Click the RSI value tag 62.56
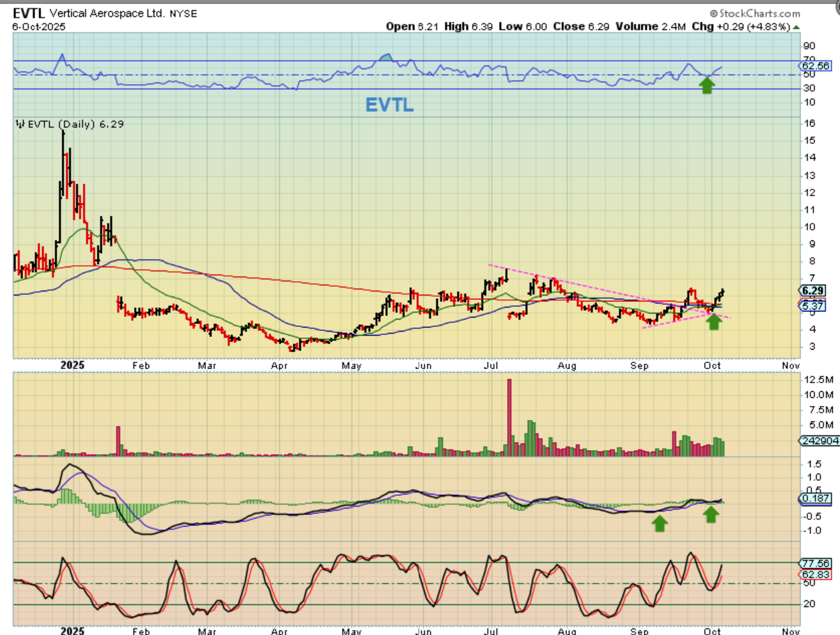This screenshot has height=635, width=840. pos(815,66)
